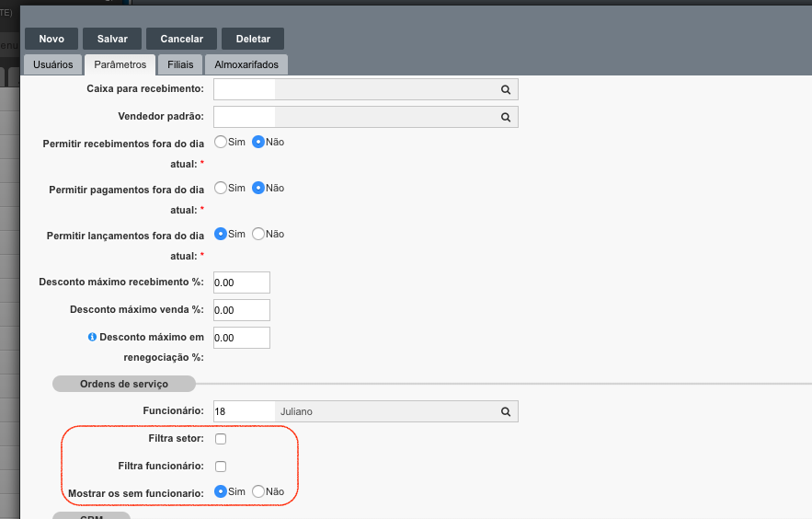Click the Desconto máximo venda % field
Viewport: 812px width, 519px height.
242,310
